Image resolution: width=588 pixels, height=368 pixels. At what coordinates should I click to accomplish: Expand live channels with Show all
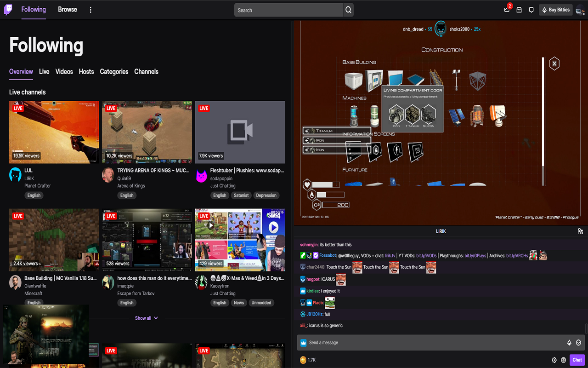(146, 318)
